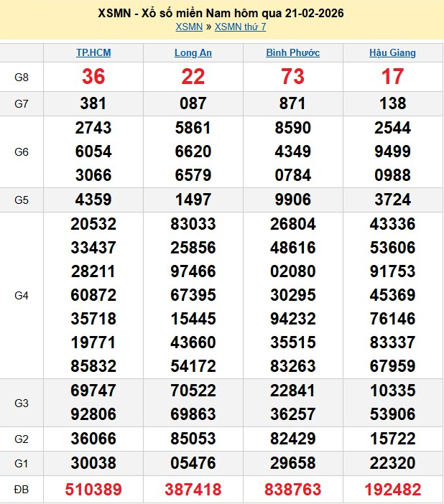This screenshot has height=504, width=444.
Task: Open the XSMN thứ 7 link
Action: [240, 27]
